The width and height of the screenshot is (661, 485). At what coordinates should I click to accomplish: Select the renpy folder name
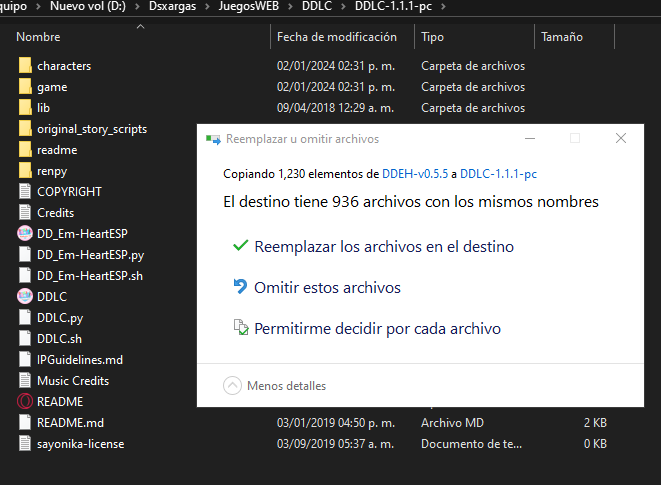point(52,171)
